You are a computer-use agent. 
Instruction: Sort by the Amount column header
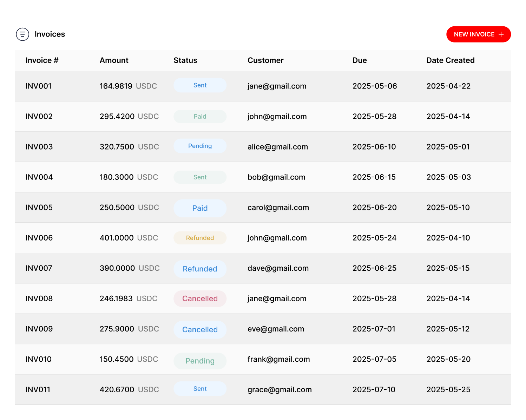tap(114, 60)
